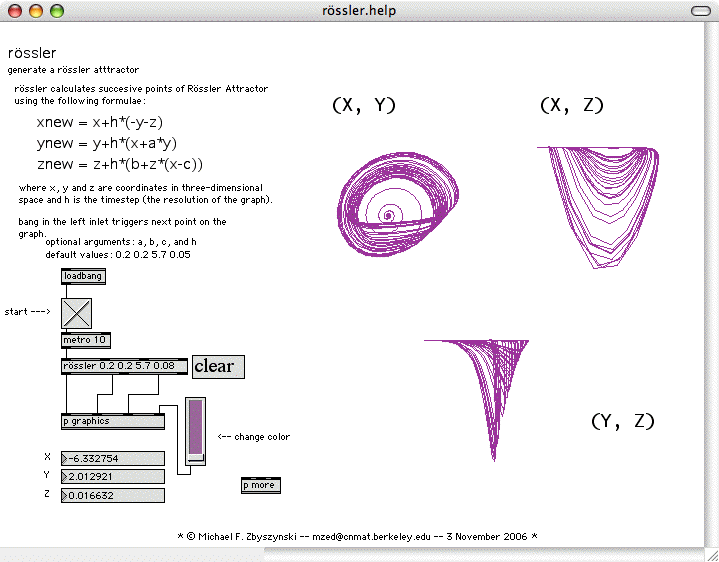Viewport: 719px width, 562px height.
Task: Click the window toolbar toggle pill button
Action: (x=701, y=11)
